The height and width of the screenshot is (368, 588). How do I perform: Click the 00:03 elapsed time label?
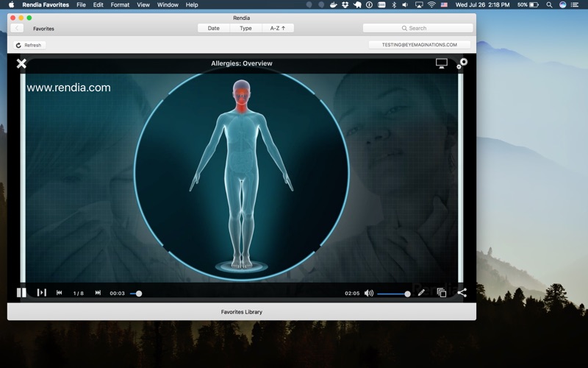[x=117, y=293]
